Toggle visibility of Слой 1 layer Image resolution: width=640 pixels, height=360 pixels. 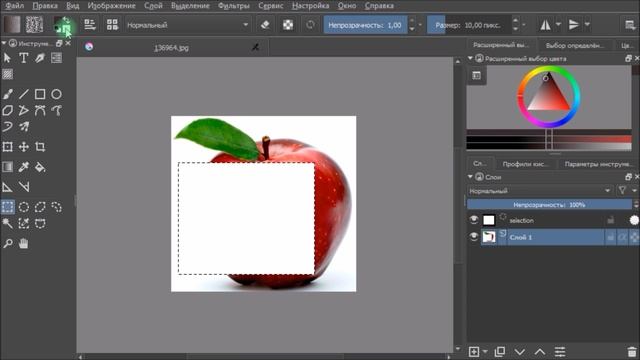pos(473,237)
